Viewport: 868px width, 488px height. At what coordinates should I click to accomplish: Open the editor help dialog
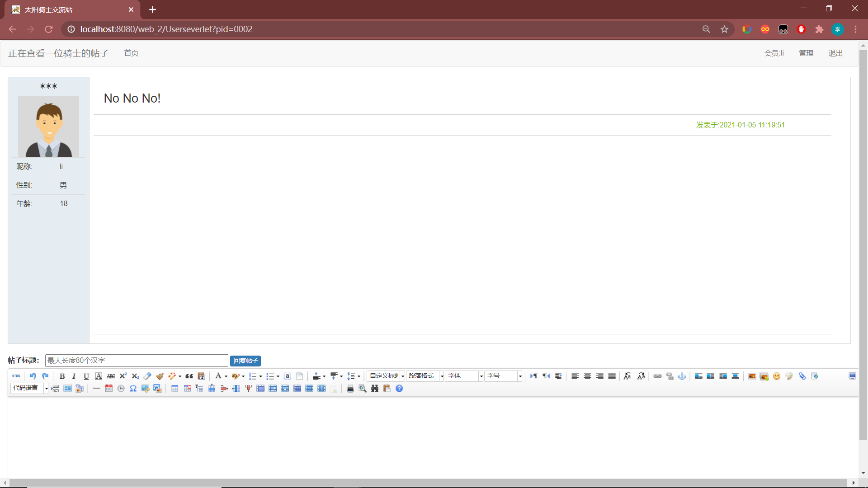(x=399, y=388)
